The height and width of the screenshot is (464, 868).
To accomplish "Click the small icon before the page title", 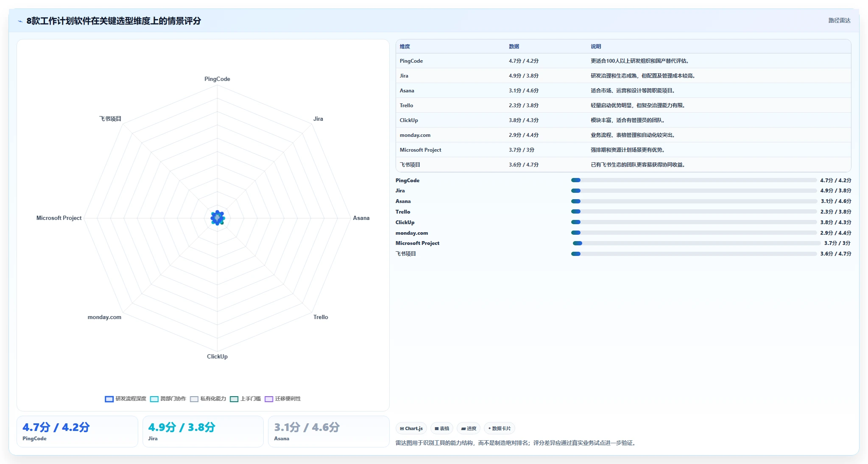I will pos(20,21).
